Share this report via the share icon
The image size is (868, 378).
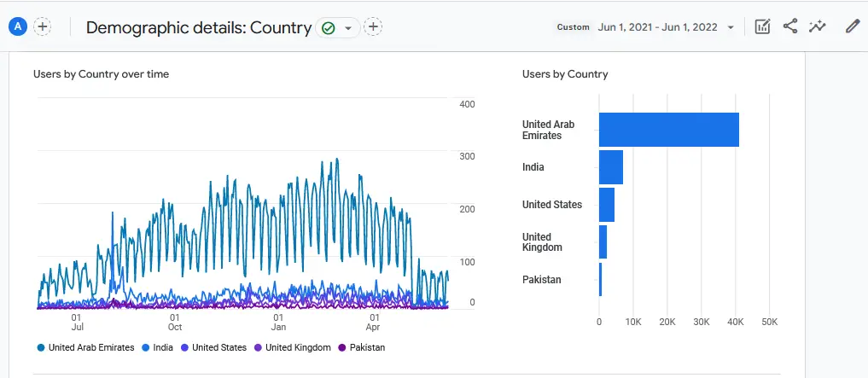(x=790, y=26)
